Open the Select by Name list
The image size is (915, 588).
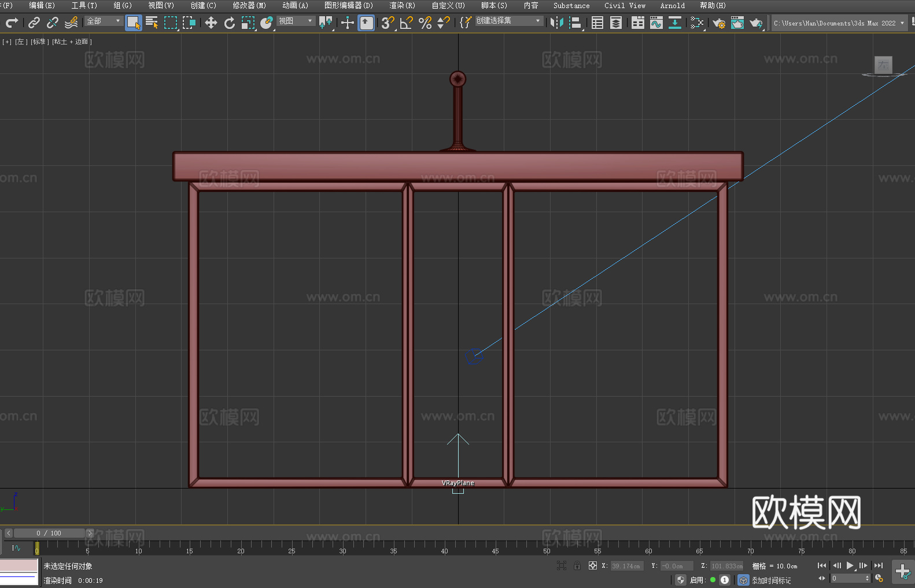152,23
